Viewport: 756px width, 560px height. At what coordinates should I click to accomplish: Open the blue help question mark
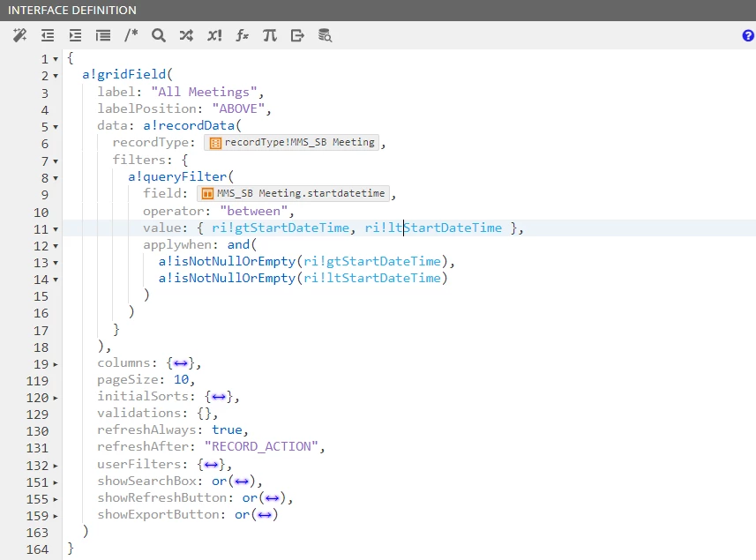[x=748, y=35]
